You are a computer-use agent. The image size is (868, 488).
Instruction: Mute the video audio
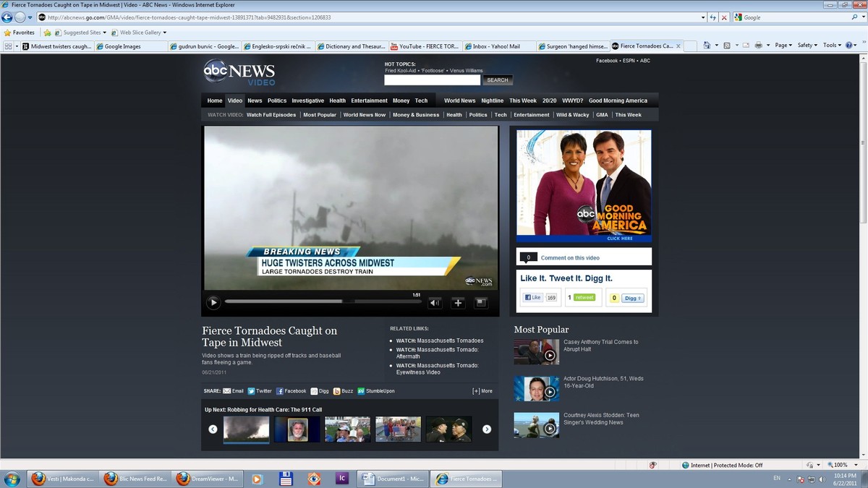[x=435, y=302]
